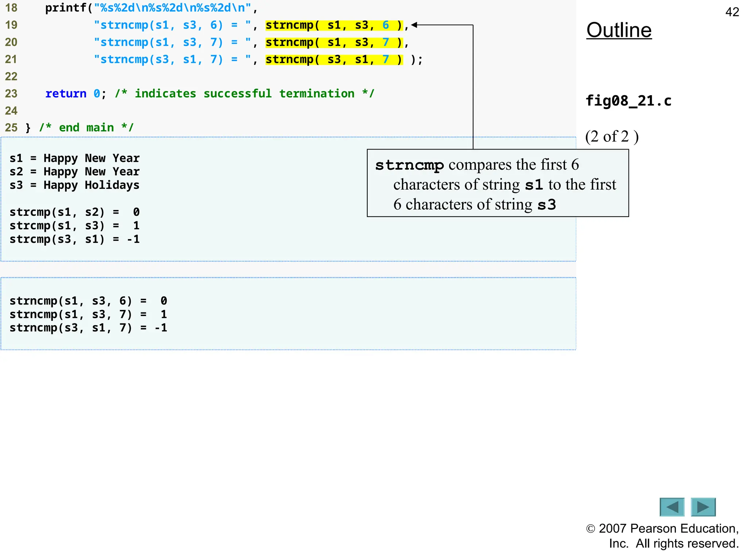Click the 'end main' comment
The width and height of the screenshot is (747, 560).
(86, 128)
